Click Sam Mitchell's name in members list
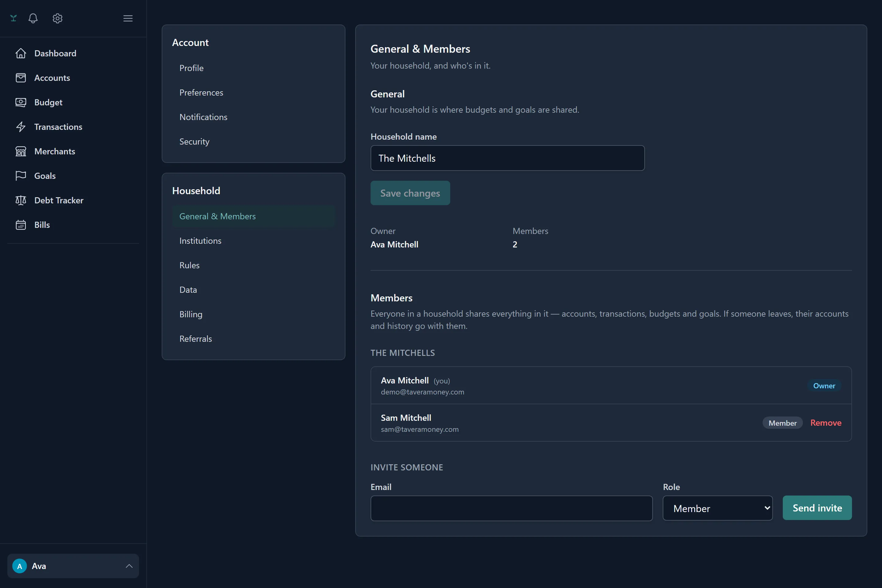Viewport: 882px width, 588px height. coord(406,418)
